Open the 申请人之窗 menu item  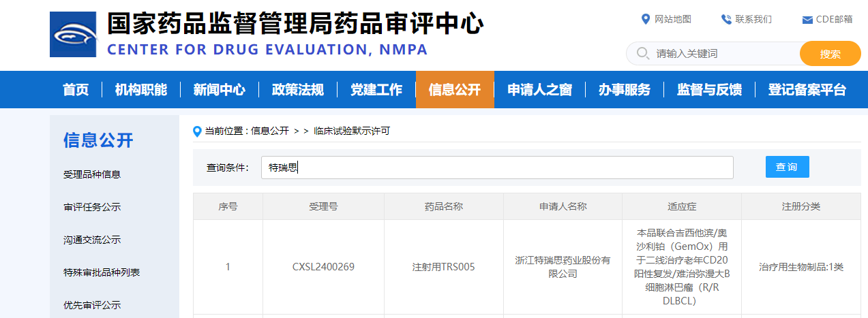pos(539,90)
